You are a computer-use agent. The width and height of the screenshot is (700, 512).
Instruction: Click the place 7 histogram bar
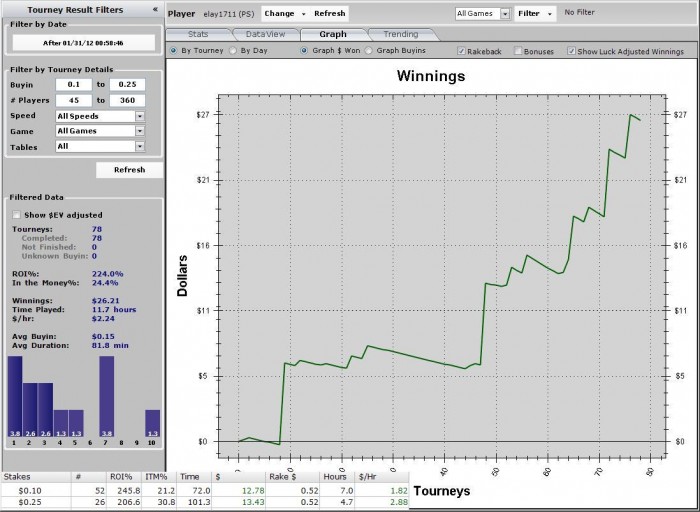click(106, 396)
